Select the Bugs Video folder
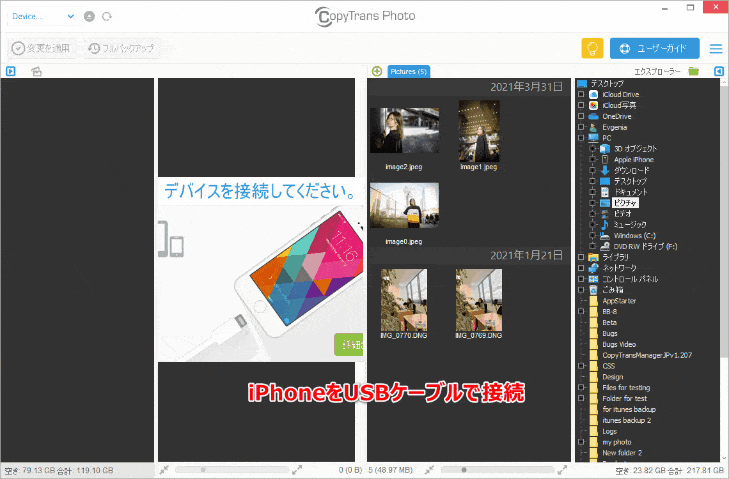Image resolution: width=729 pixels, height=479 pixels. (x=619, y=345)
